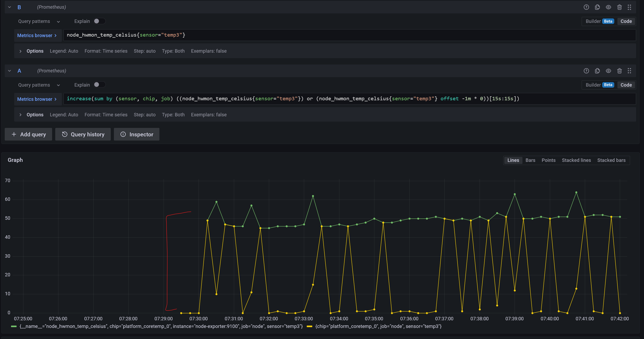Open Query history

tap(83, 134)
